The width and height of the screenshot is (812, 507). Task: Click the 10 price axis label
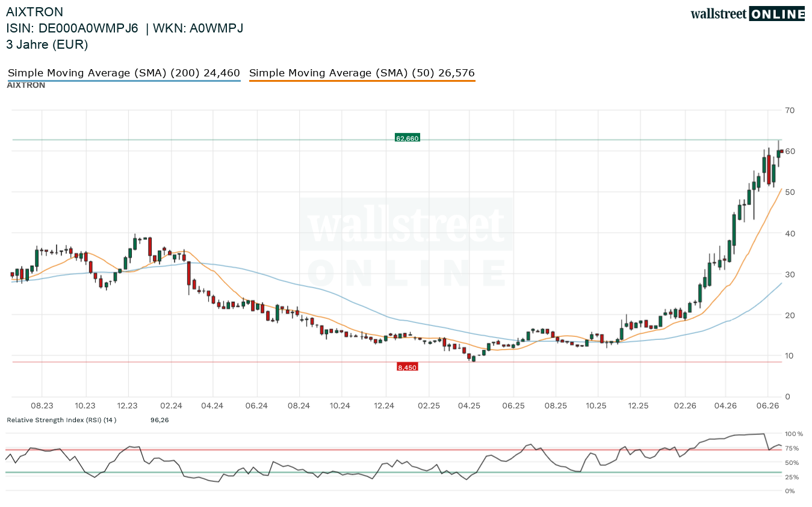pyautogui.click(x=790, y=356)
